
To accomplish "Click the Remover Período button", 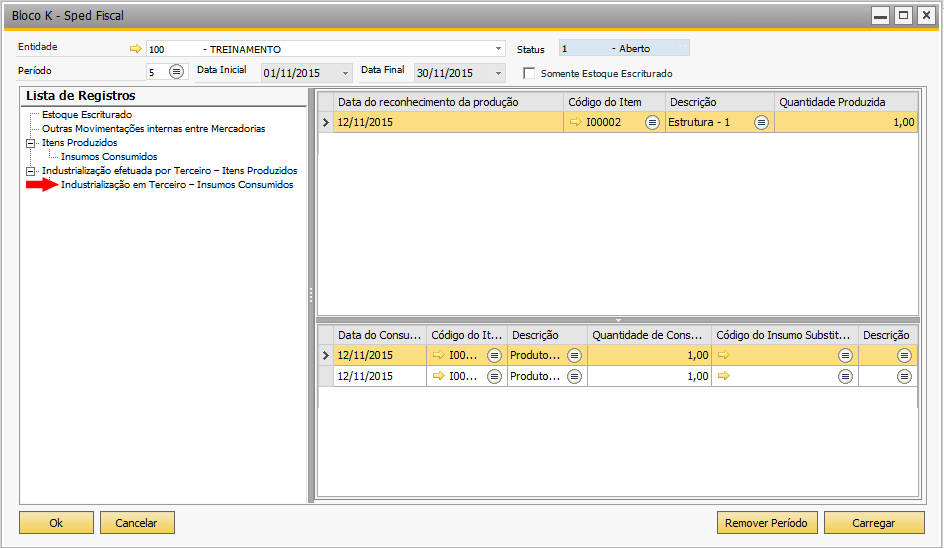I will 766,523.
